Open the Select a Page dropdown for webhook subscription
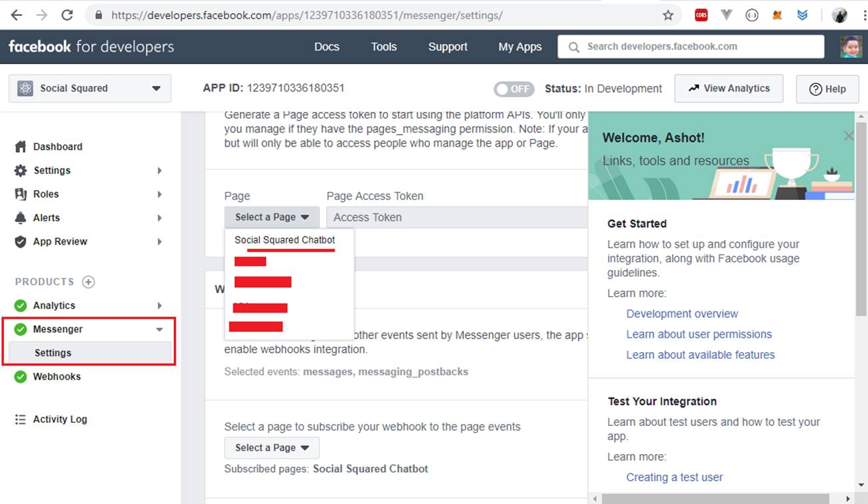 tap(272, 448)
